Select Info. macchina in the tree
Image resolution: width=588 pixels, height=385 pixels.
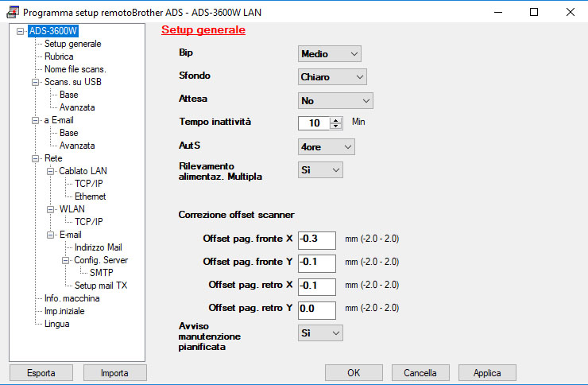pos(72,298)
